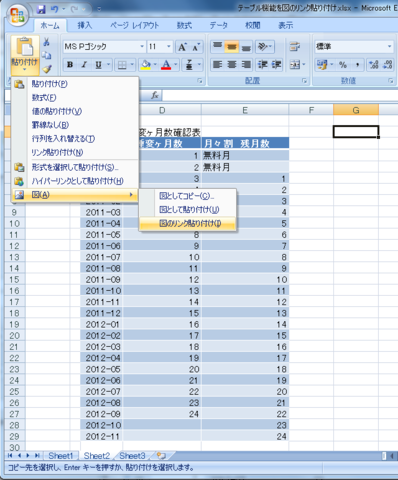Choose ハイパーリンクとして貼り付け(H)
Viewport: 398px width, 480px height.
[75, 181]
